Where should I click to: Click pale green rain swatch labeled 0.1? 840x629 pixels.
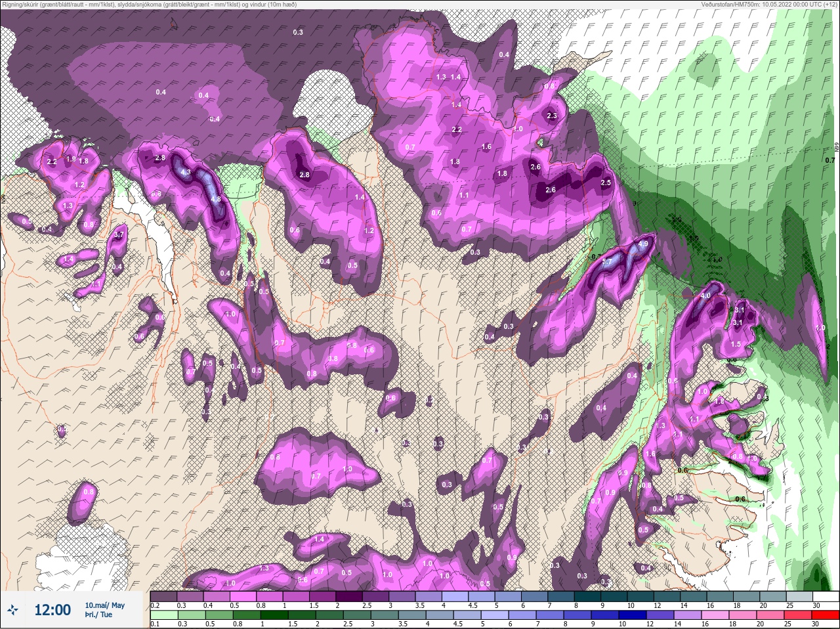pyautogui.click(x=163, y=615)
